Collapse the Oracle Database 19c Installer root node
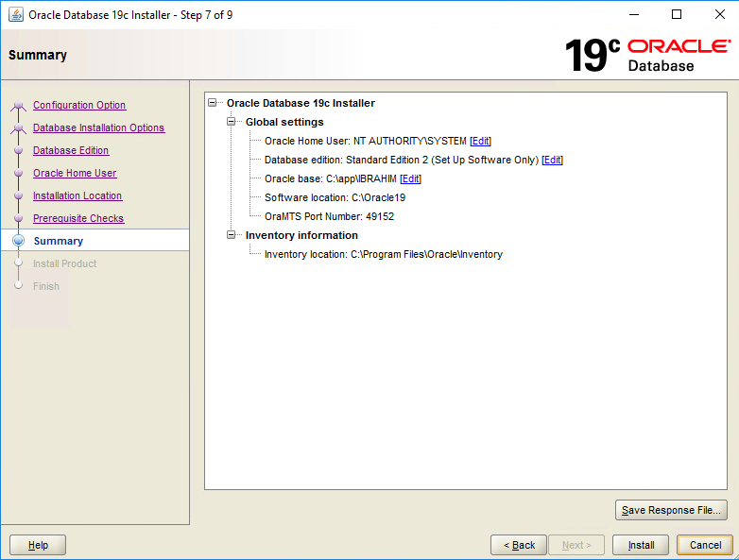739x560 pixels. pyautogui.click(x=213, y=103)
